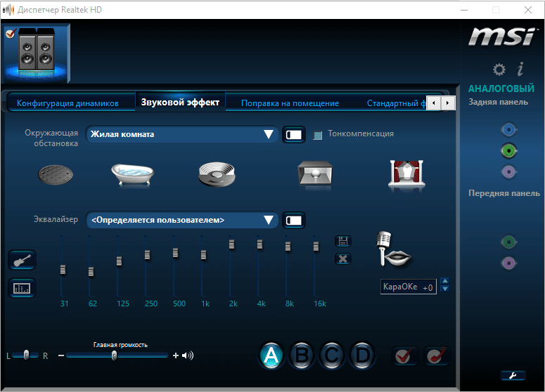Click the green front panel jack
This screenshot has width=545, height=392.
tap(509, 242)
